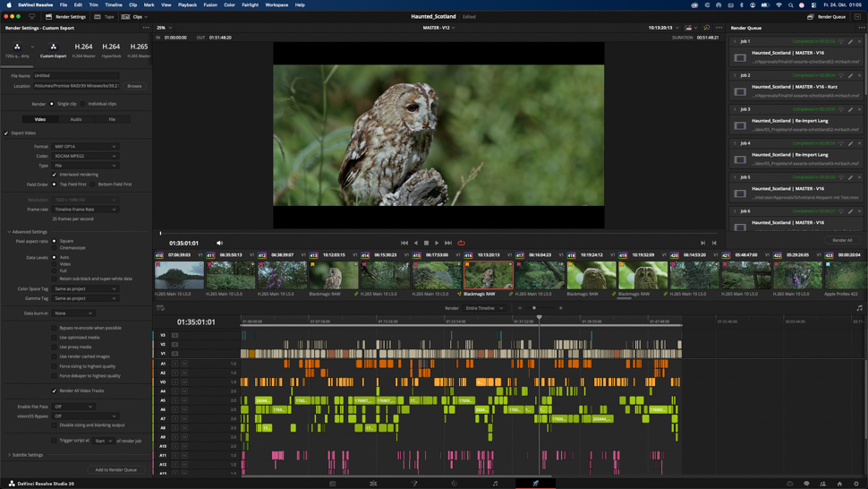Adjust the timeline zoom slider handle
The width and height of the screenshot is (868, 489).
pos(534,308)
